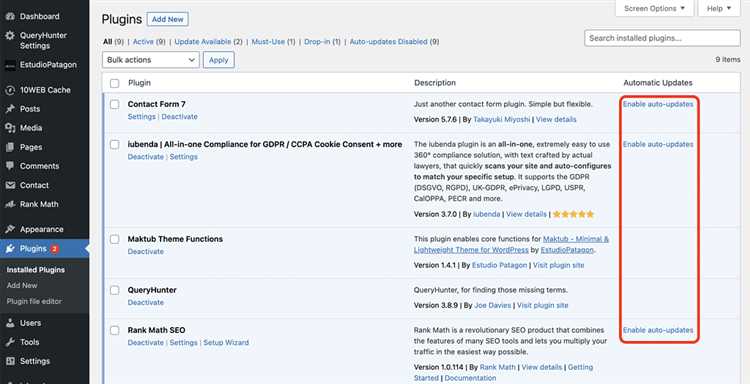The height and width of the screenshot is (384, 750).
Task: Filter plugins by Drop-in
Action: pyautogui.click(x=317, y=42)
